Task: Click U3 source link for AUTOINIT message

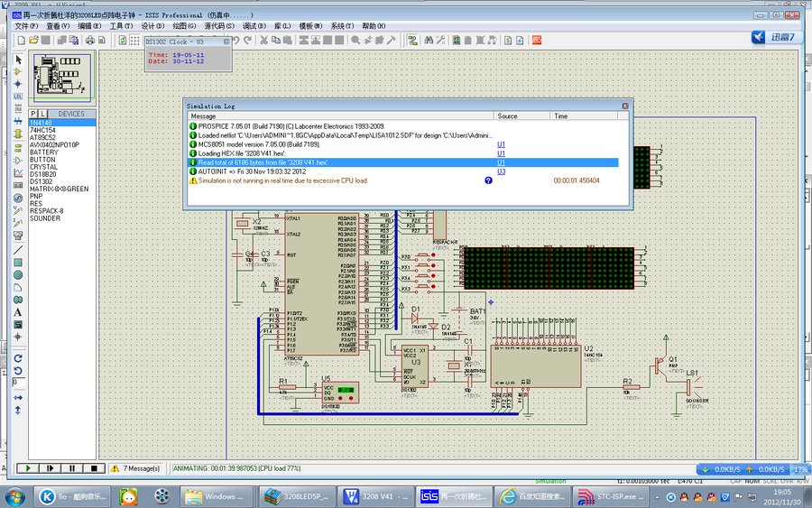Action: [501, 171]
